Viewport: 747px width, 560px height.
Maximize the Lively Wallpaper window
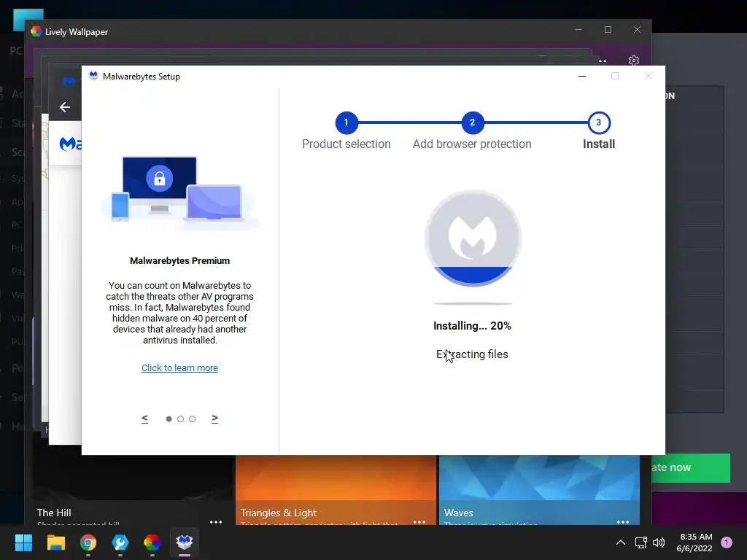pyautogui.click(x=608, y=29)
